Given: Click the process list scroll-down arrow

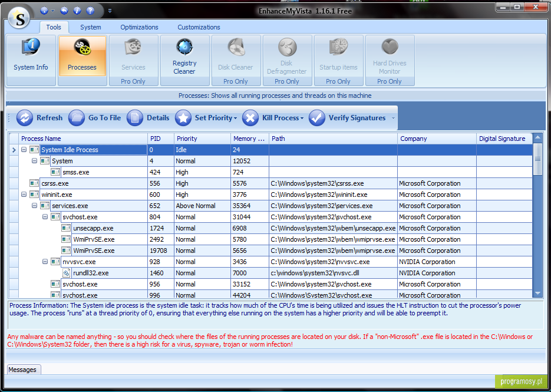Looking at the screenshot, I should tap(537, 293).
